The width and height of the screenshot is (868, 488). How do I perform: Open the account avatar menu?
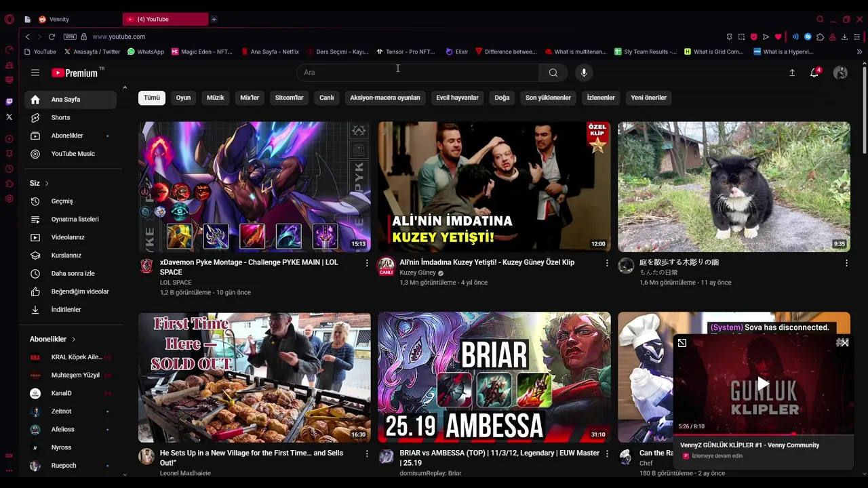point(840,73)
